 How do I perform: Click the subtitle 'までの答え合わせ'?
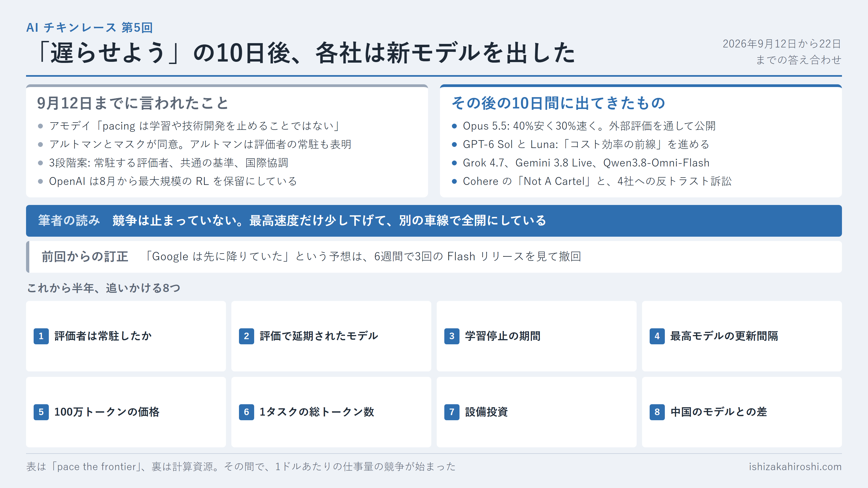798,60
